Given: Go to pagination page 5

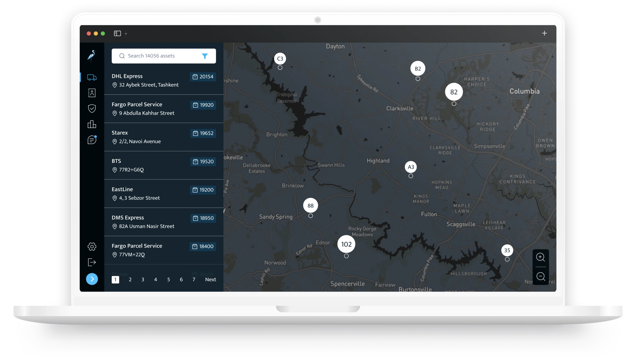Looking at the screenshot, I should coord(169,280).
